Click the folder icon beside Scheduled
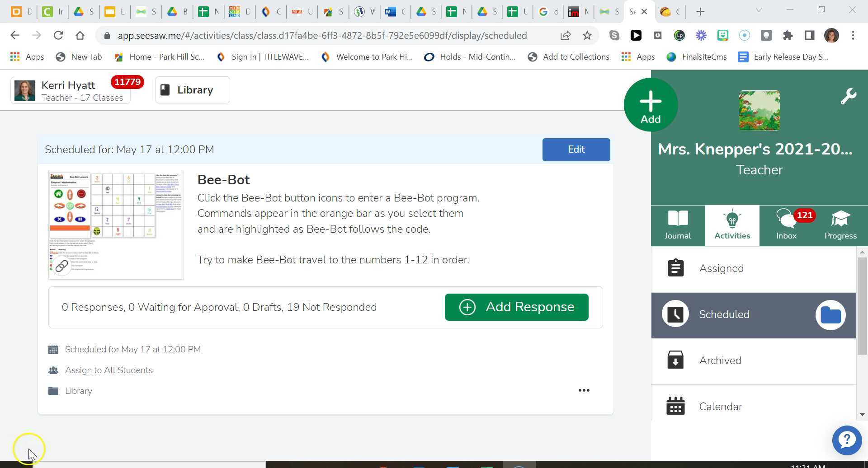 pos(830,315)
